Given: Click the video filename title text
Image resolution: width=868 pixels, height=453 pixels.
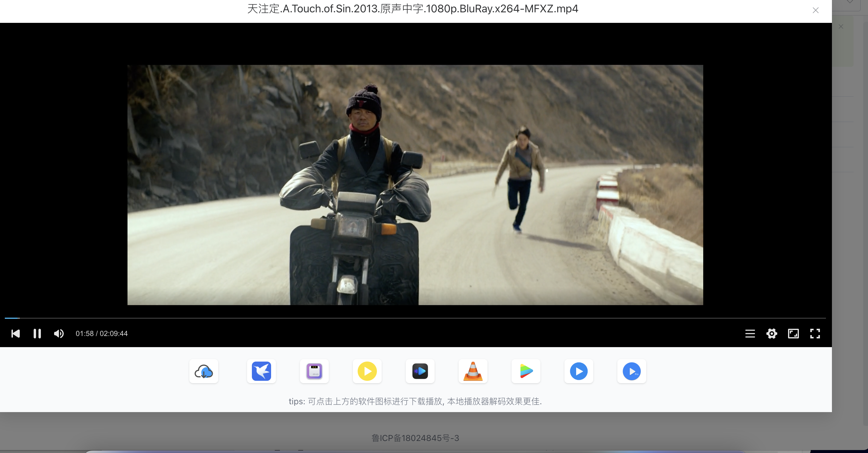Looking at the screenshot, I should pyautogui.click(x=413, y=9).
